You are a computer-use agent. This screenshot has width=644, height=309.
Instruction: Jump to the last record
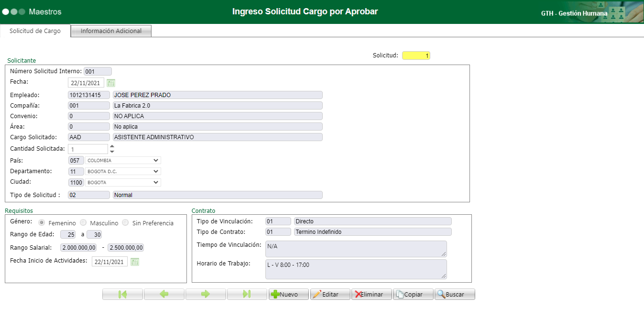click(247, 294)
